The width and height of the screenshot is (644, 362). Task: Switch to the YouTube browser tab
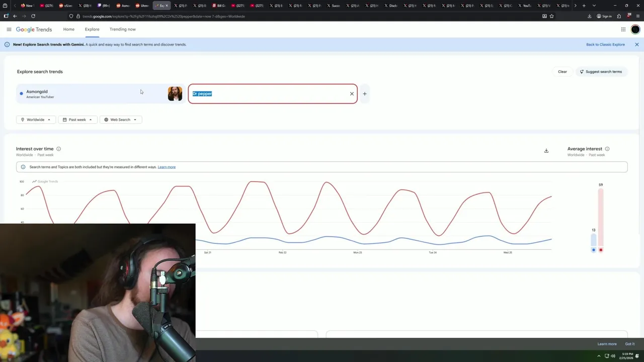point(524,6)
